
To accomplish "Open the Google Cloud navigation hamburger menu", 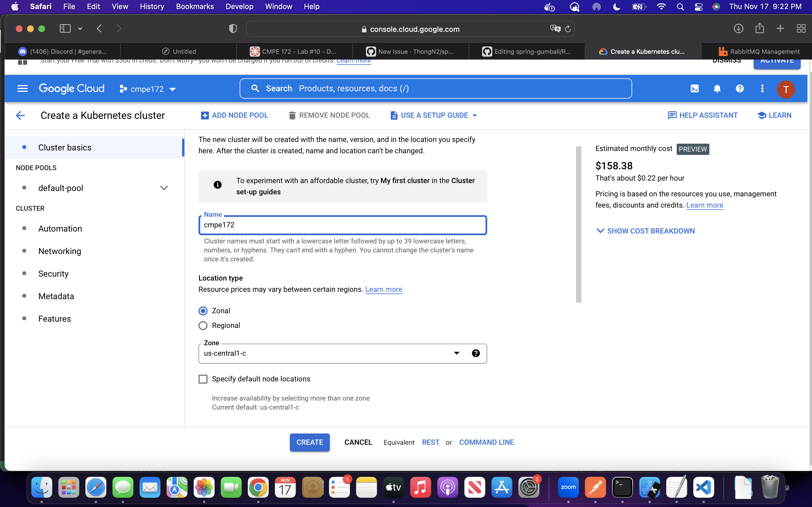I will (x=22, y=88).
